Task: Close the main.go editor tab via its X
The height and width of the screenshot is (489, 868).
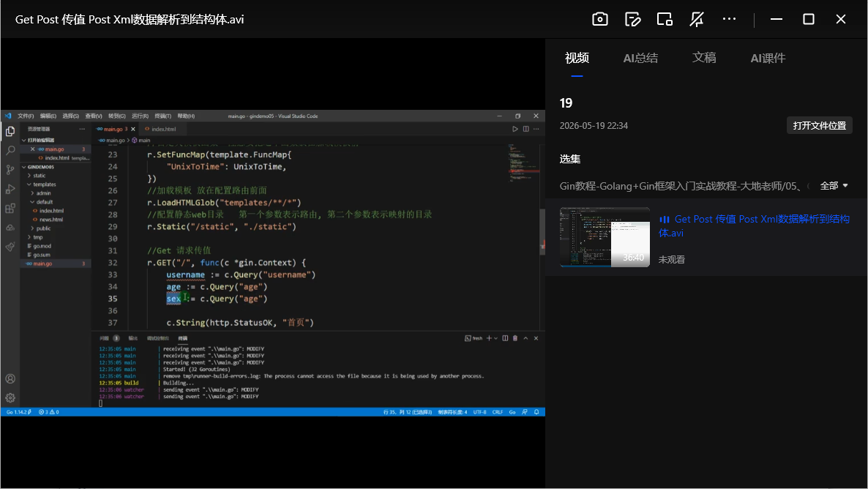Action: [133, 129]
